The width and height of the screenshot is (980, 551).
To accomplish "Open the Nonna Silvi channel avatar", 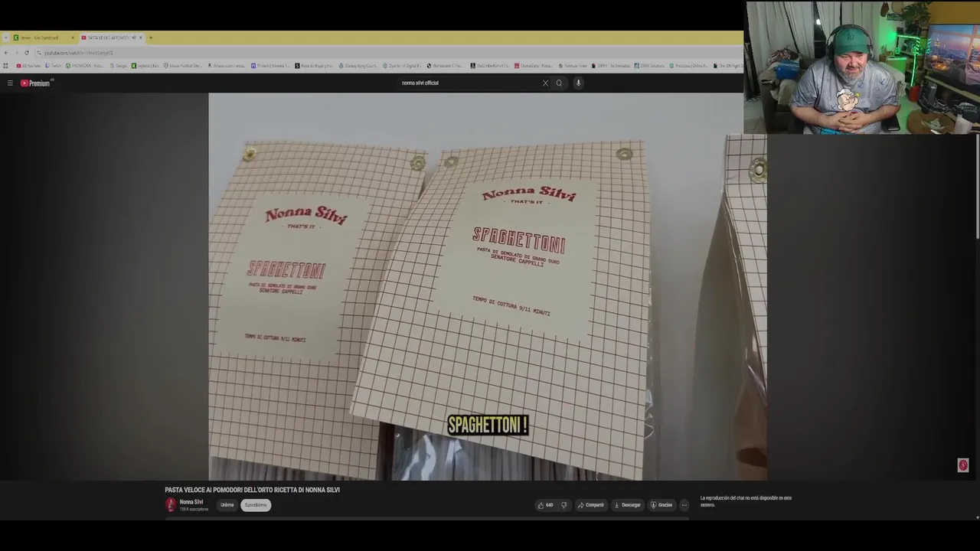I will (171, 505).
